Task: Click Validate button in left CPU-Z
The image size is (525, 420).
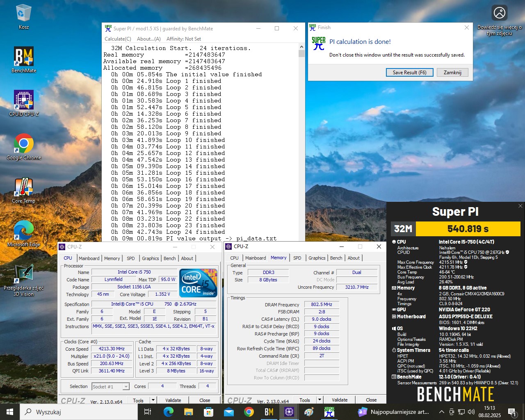Action: (x=173, y=400)
